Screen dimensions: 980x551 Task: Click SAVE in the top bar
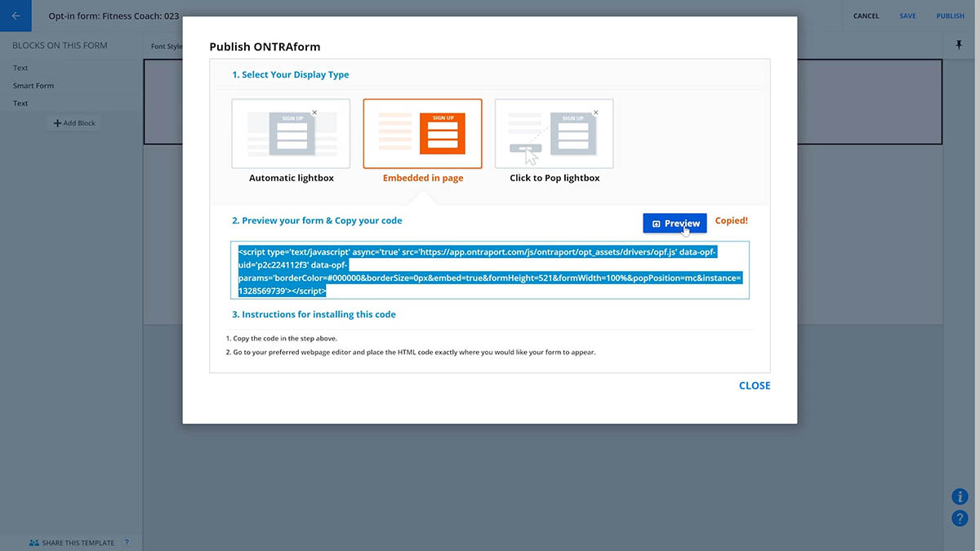point(907,16)
